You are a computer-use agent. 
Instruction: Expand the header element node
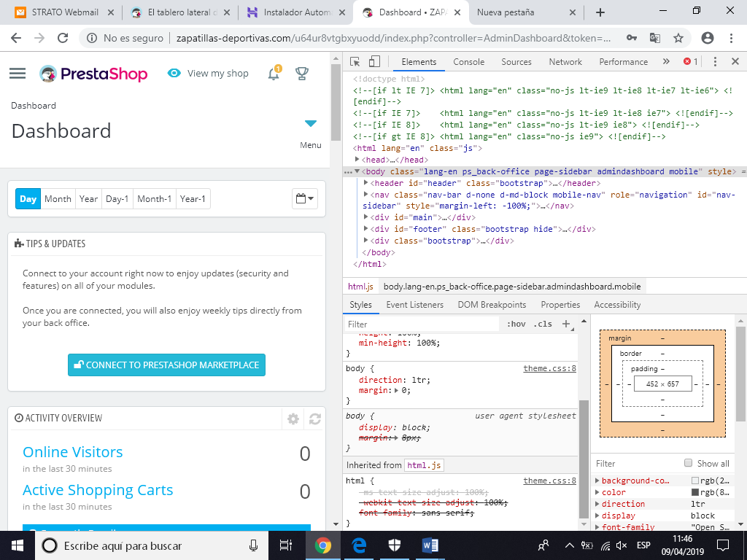point(366,183)
